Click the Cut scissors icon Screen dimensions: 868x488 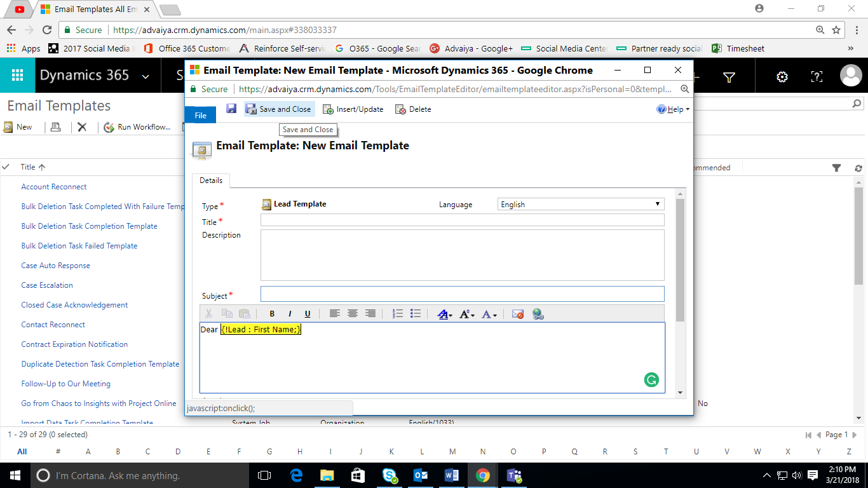(x=208, y=314)
